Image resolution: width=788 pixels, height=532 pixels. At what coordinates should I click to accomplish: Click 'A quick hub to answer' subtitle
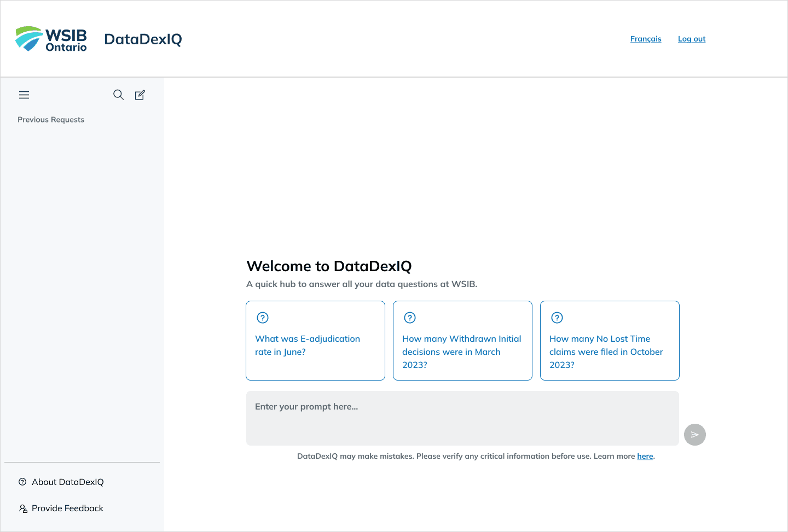[x=362, y=284]
